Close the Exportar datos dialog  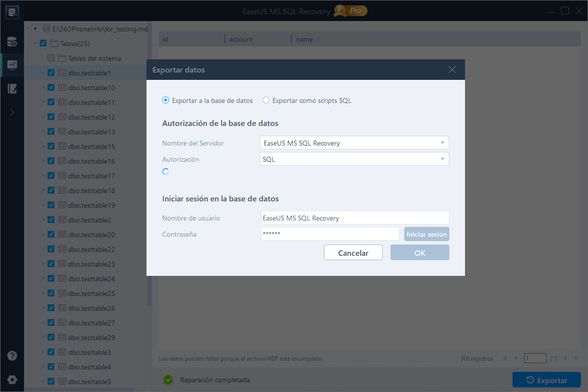pyautogui.click(x=452, y=70)
